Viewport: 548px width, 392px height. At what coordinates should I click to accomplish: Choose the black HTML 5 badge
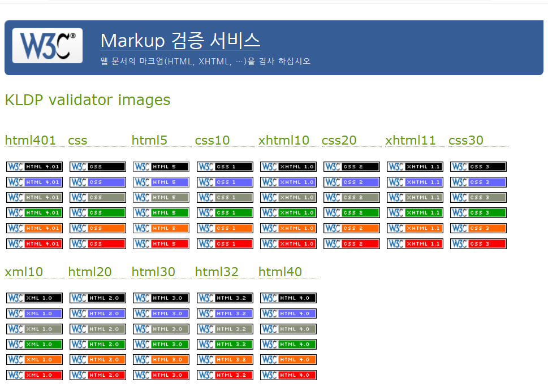161,167
